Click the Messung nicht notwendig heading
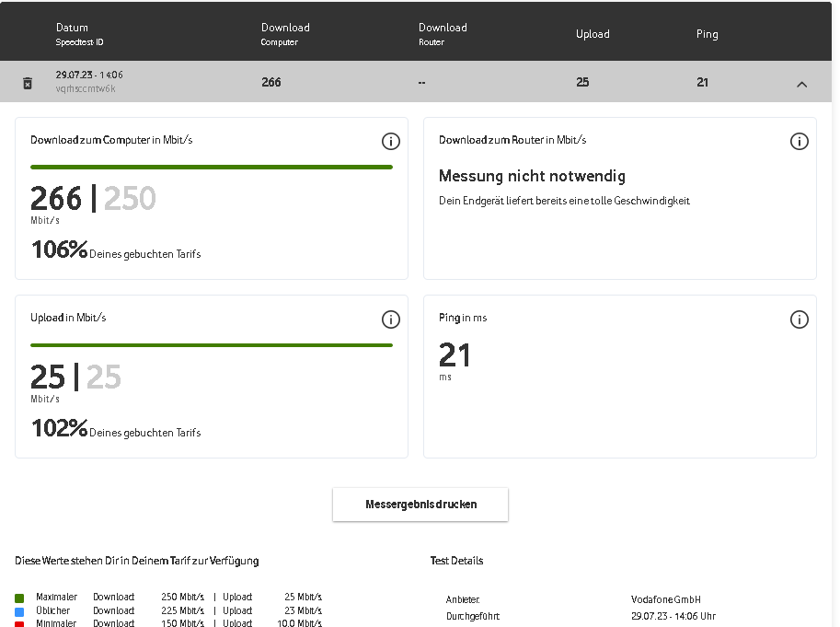Viewport: 840px width, 627px height. click(x=532, y=176)
